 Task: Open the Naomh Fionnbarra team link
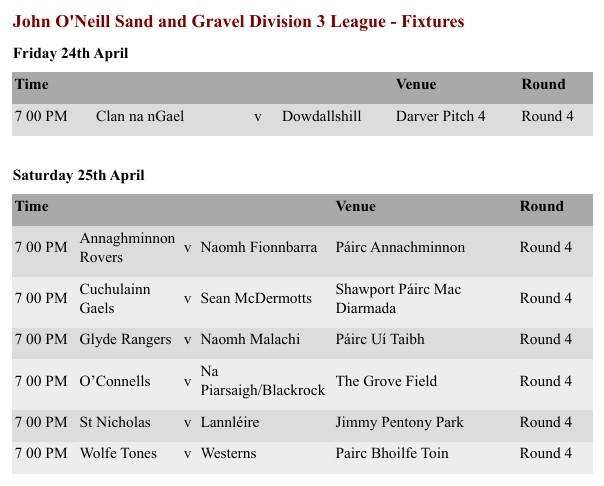coord(259,248)
